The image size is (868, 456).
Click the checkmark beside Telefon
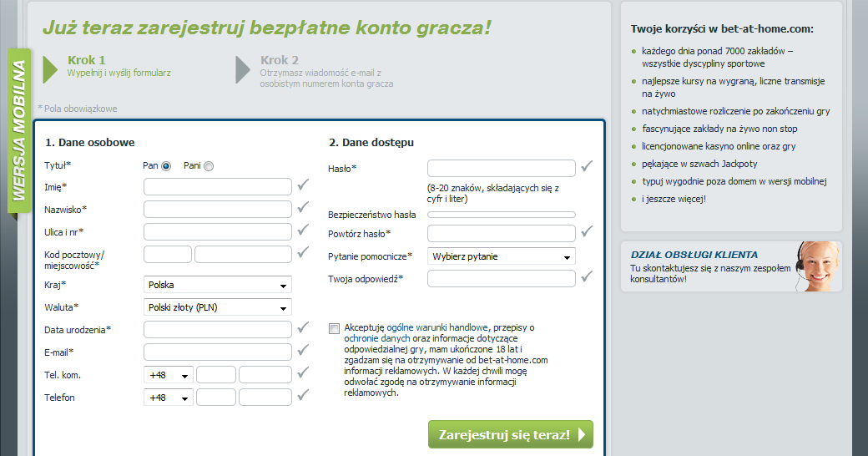point(303,396)
